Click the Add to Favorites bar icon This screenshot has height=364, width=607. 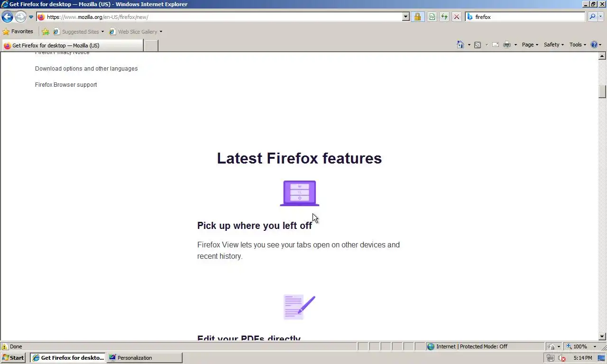46,32
